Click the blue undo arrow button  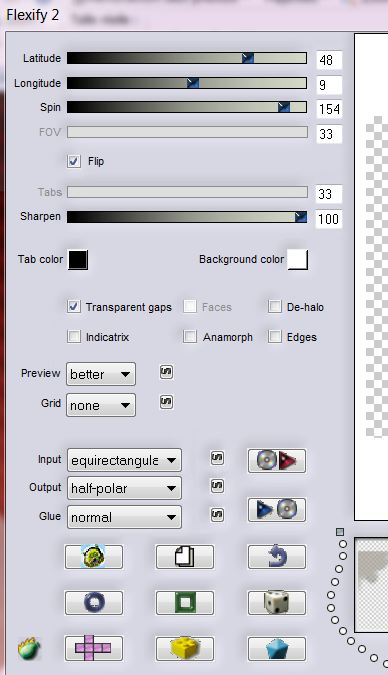tap(277, 557)
